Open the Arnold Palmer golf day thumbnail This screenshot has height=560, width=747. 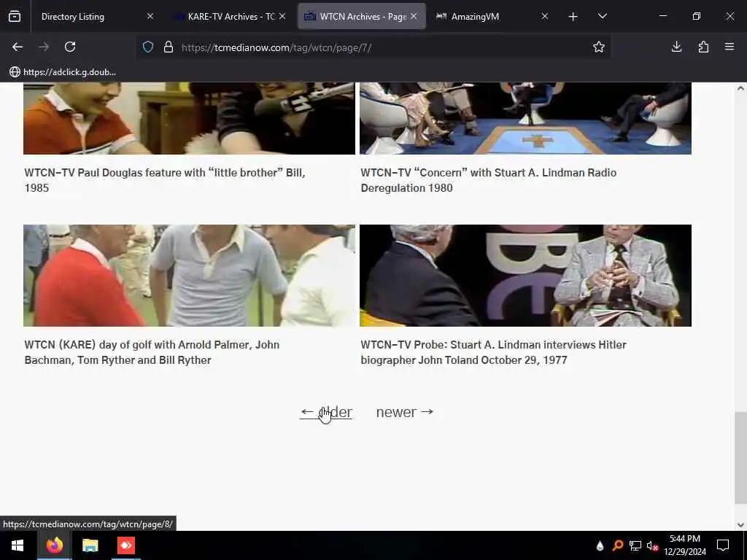click(189, 276)
